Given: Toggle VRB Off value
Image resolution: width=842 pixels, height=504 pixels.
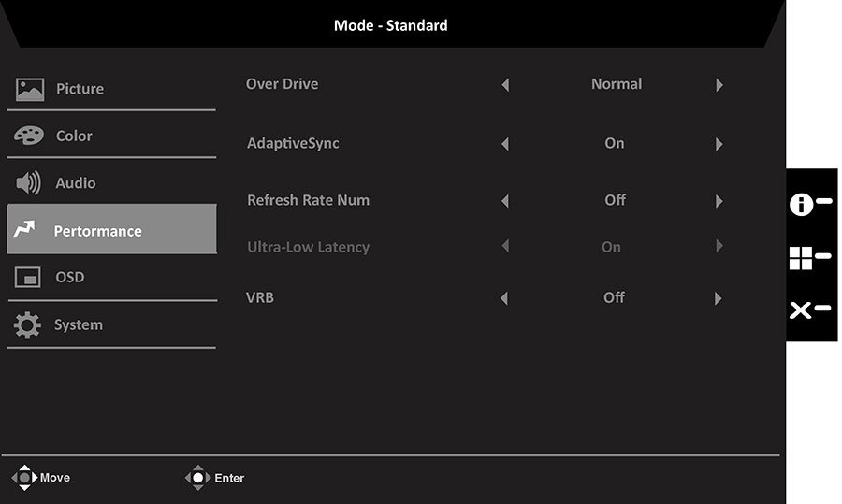Looking at the screenshot, I should pos(614,297).
